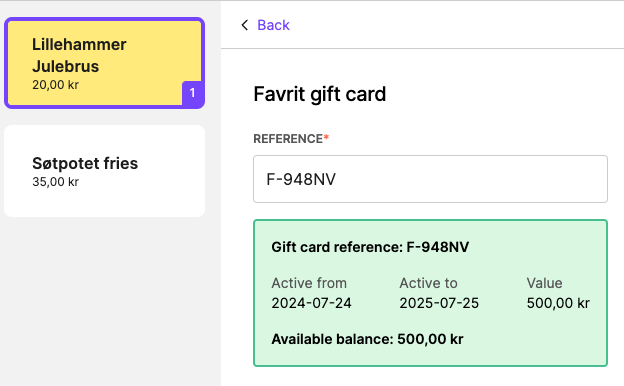Click the Value column label
The height and width of the screenshot is (386, 624).
tap(544, 283)
